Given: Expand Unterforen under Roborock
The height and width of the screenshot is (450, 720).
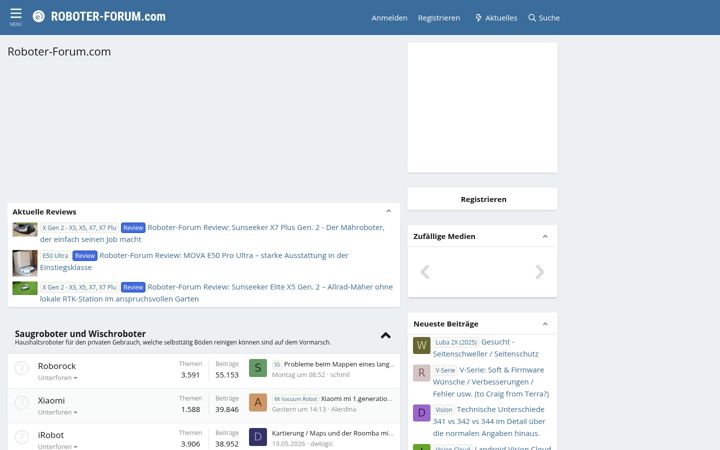Looking at the screenshot, I should tap(57, 378).
